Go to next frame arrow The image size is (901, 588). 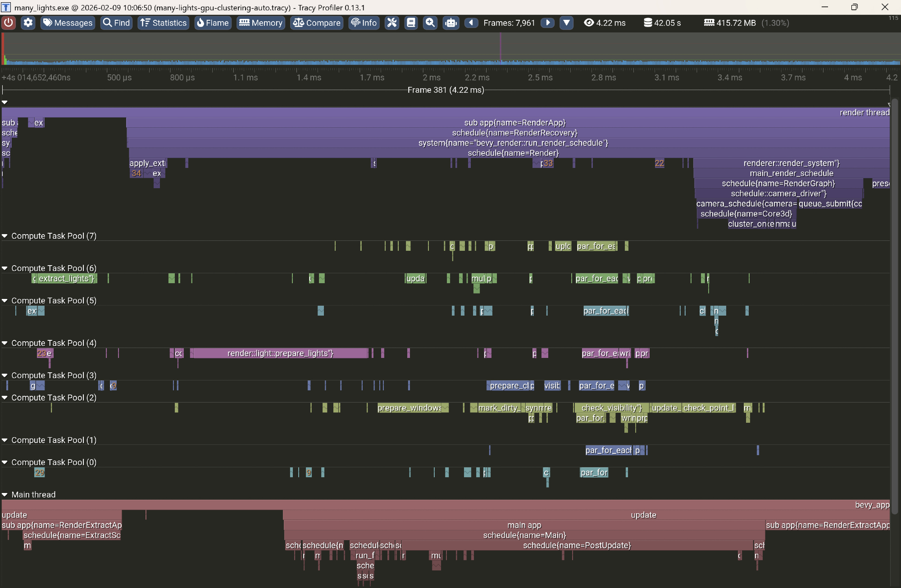pos(547,23)
